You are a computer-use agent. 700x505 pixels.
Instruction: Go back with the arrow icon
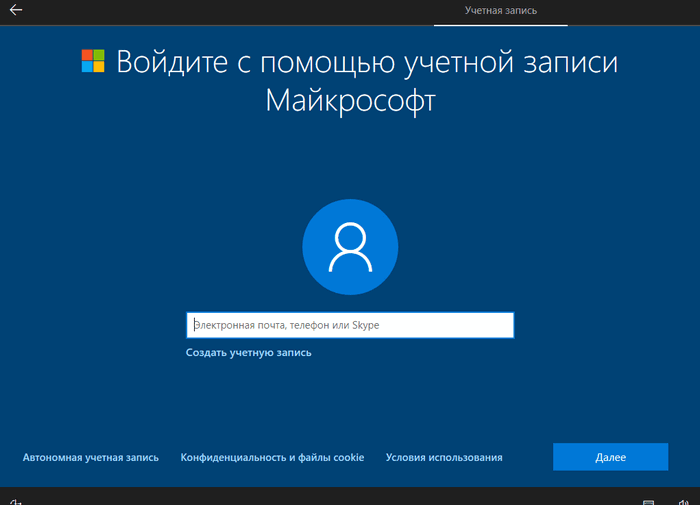16,10
